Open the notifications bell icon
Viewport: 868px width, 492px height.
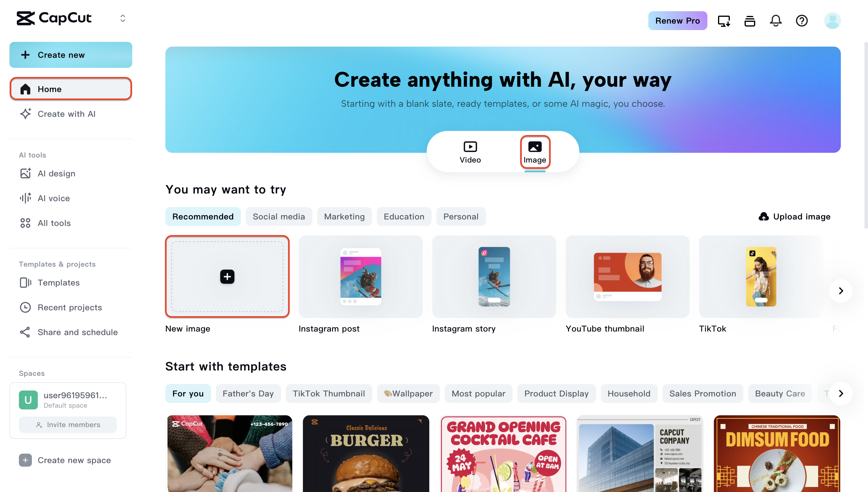[x=775, y=21]
